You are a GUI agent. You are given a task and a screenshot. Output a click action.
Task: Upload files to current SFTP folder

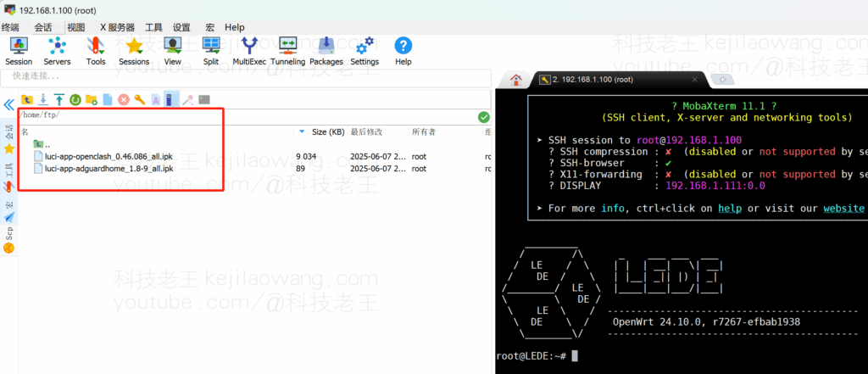pyautogui.click(x=58, y=99)
